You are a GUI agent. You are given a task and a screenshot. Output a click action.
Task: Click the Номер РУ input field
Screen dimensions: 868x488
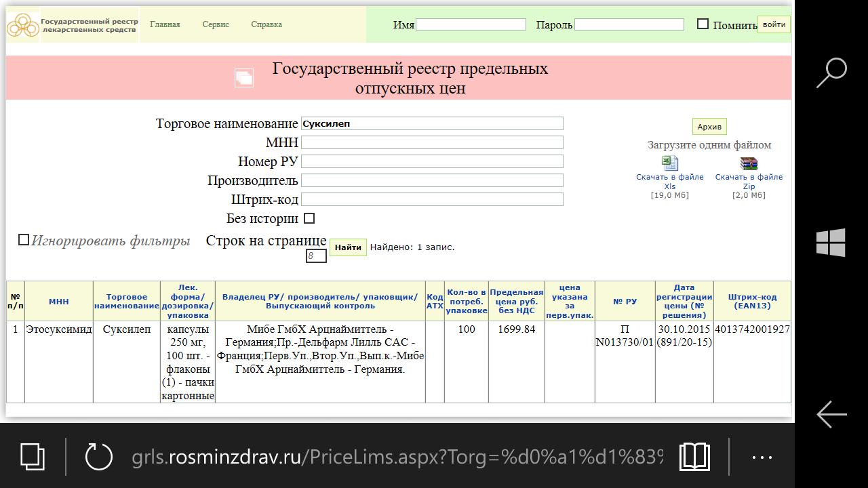coord(432,161)
